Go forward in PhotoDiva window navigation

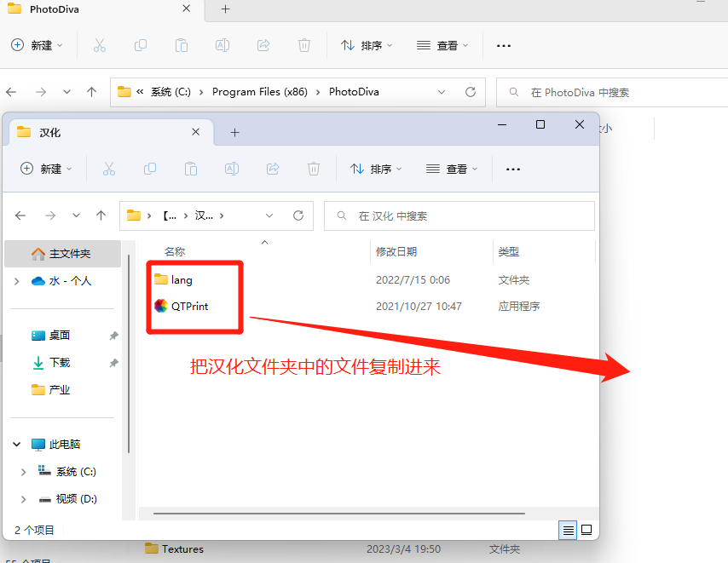(41, 92)
